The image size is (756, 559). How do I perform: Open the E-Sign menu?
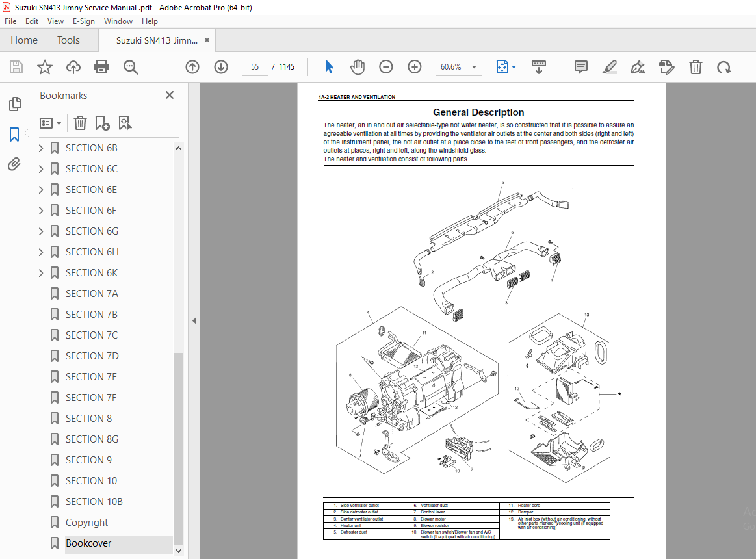[x=83, y=21]
